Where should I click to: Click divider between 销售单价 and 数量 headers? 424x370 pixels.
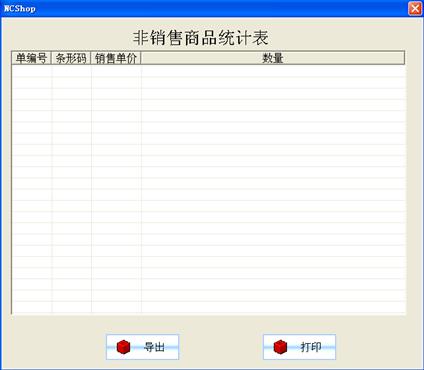[141, 58]
